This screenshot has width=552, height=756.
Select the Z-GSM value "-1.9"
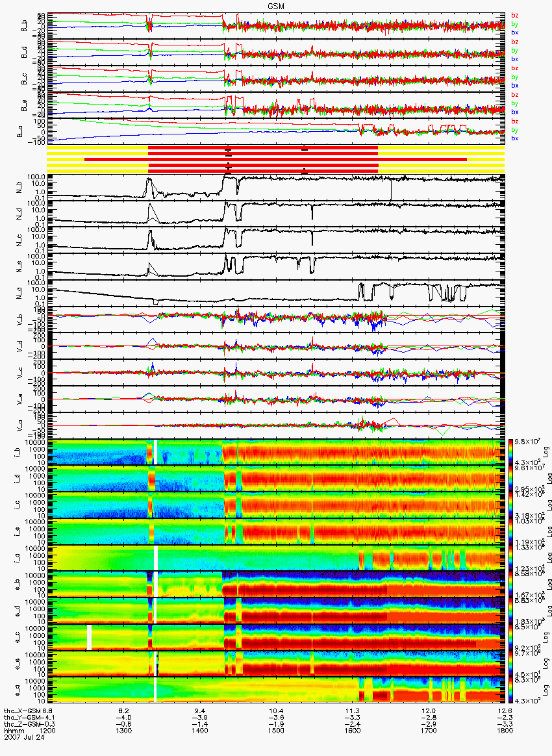276,724
